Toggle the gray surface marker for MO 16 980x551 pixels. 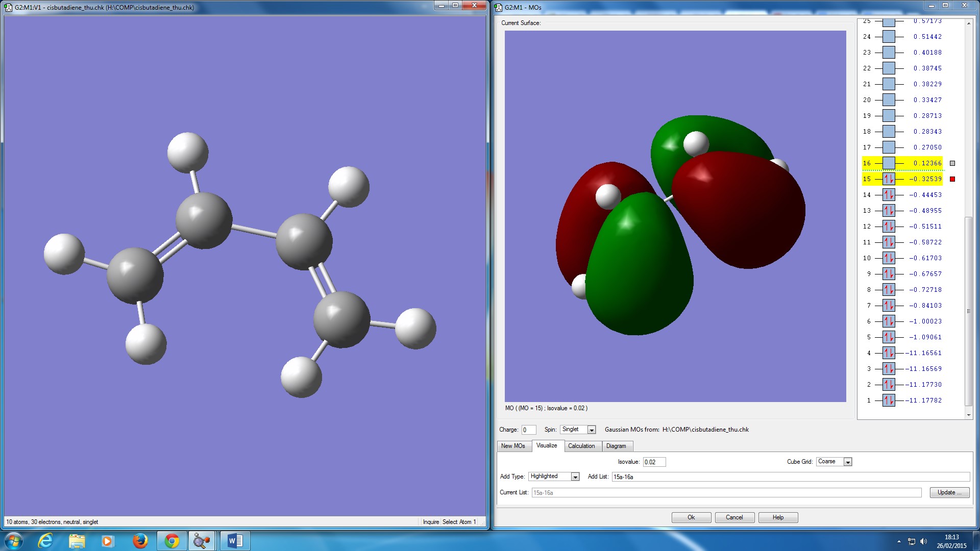(952, 163)
